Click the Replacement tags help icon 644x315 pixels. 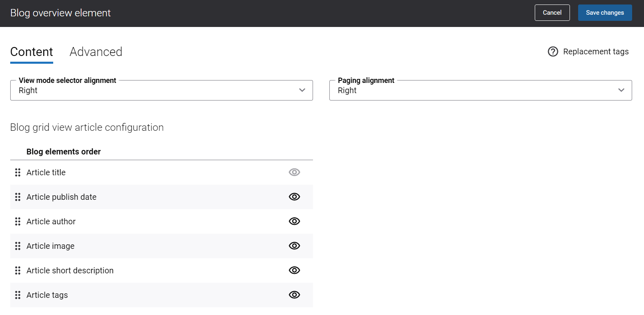click(x=553, y=51)
